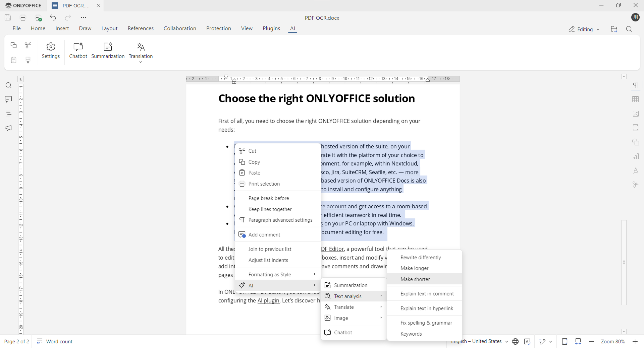This screenshot has height=348, width=644.
Task: Click the Redo arrow icon
Action: click(68, 17)
